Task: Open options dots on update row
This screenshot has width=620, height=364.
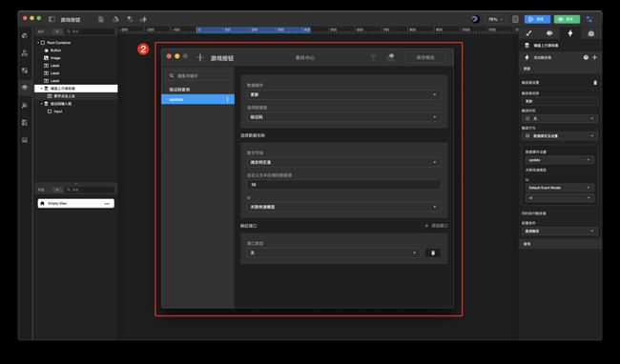Action: [227, 99]
